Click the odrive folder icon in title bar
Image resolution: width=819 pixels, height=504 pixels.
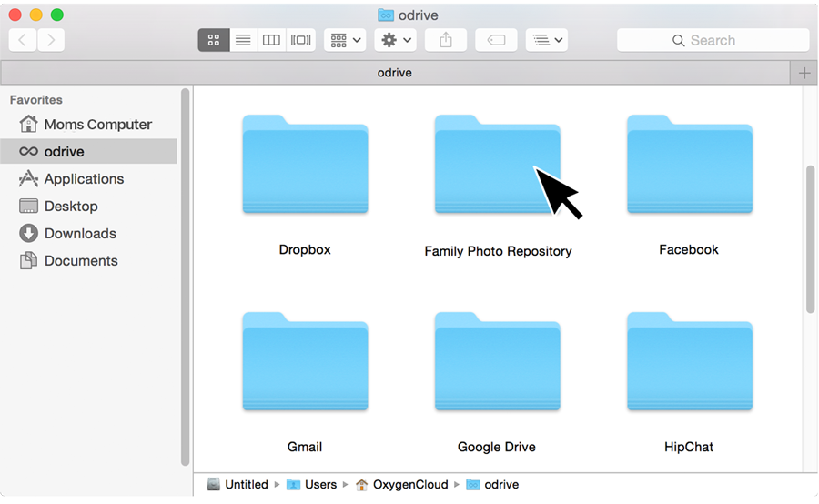click(386, 15)
